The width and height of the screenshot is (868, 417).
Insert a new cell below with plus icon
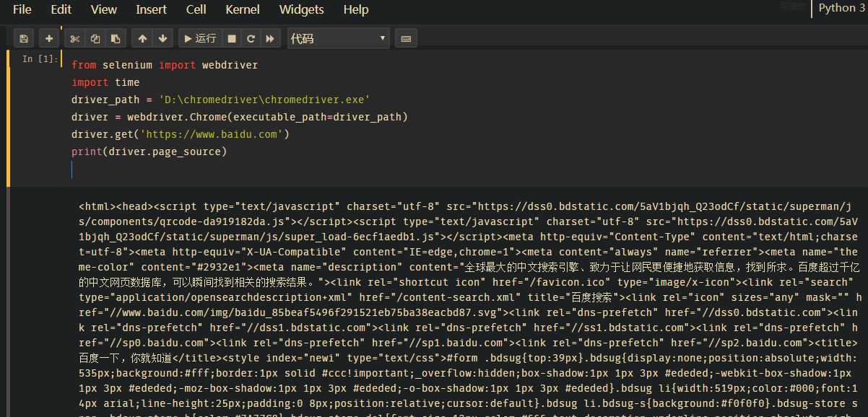coord(49,38)
